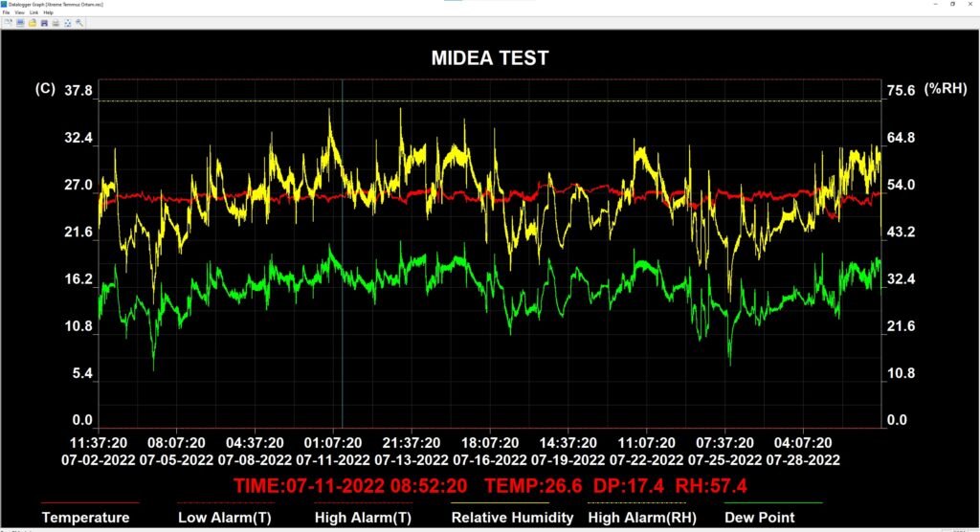The height and width of the screenshot is (532, 980).
Task: Click the 07:37:20 07-25-2022 time label
Action: (725, 452)
